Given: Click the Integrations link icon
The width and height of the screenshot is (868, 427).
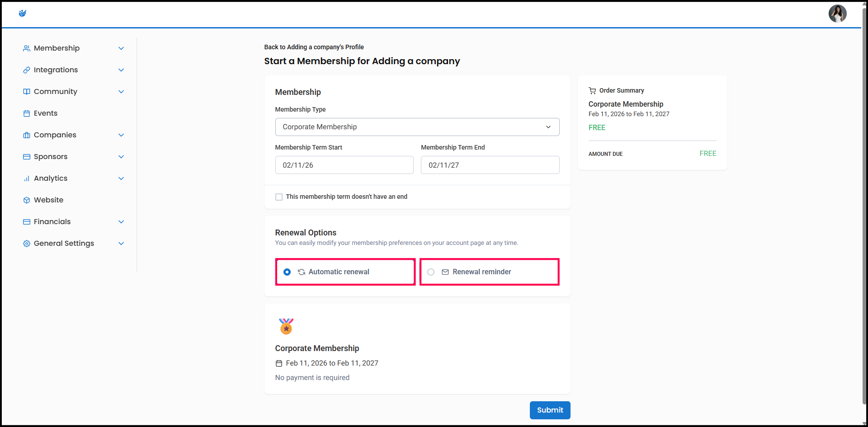Looking at the screenshot, I should tap(27, 70).
